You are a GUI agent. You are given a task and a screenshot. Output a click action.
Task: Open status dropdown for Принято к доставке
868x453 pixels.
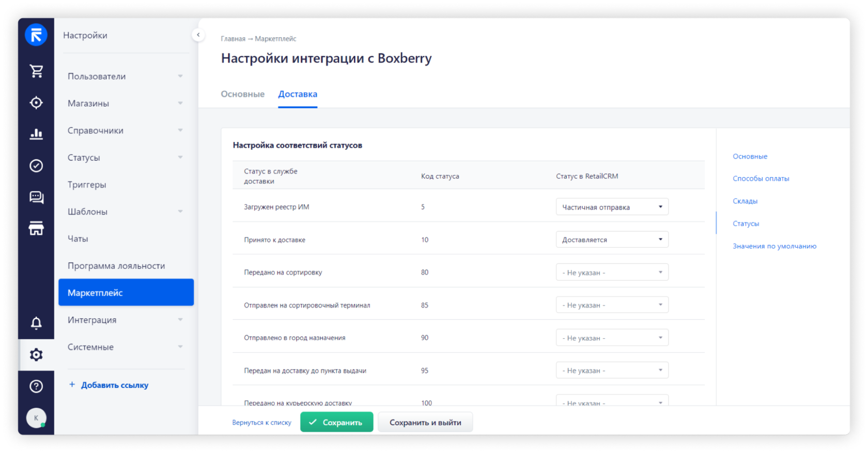pyautogui.click(x=612, y=239)
